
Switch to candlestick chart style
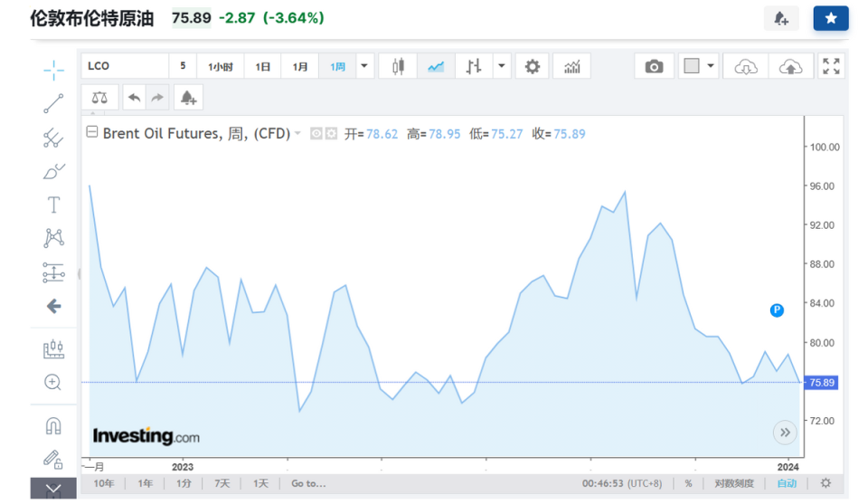coord(398,66)
